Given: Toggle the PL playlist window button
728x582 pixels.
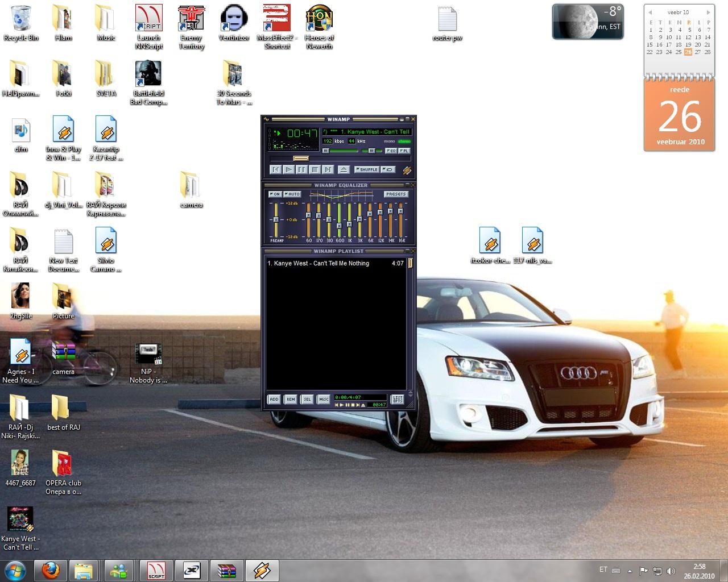Looking at the screenshot, I should pyautogui.click(x=404, y=151).
